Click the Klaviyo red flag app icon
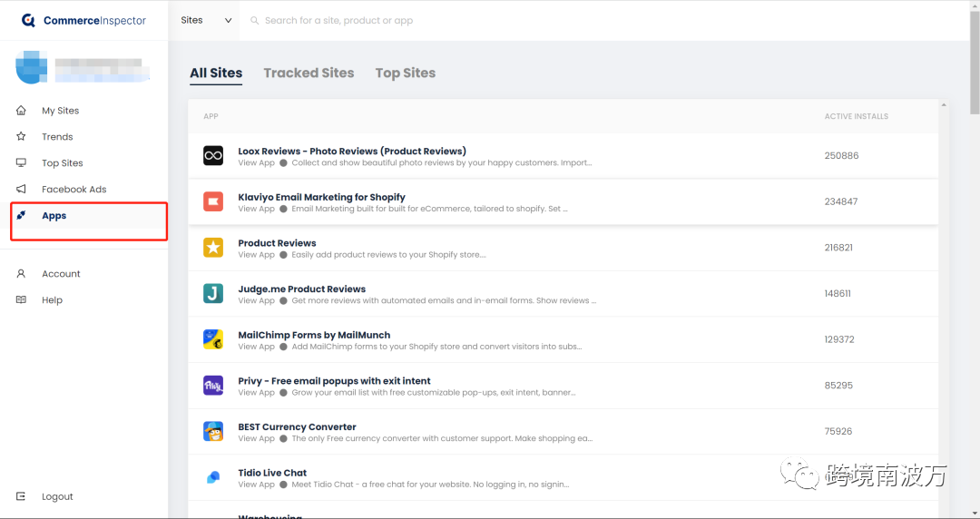The width and height of the screenshot is (980, 519). (213, 201)
